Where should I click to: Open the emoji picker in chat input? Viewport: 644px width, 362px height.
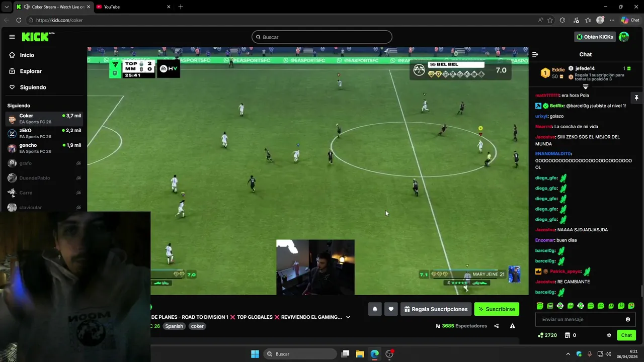(628, 320)
